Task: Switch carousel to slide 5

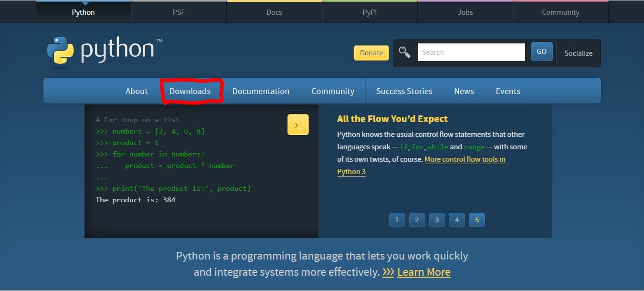Action: point(477,219)
